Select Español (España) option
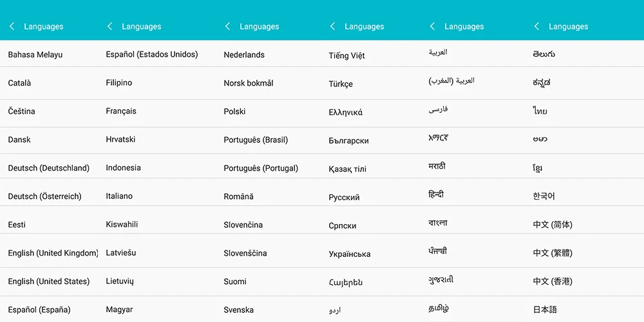The width and height of the screenshot is (644, 322). point(39,310)
